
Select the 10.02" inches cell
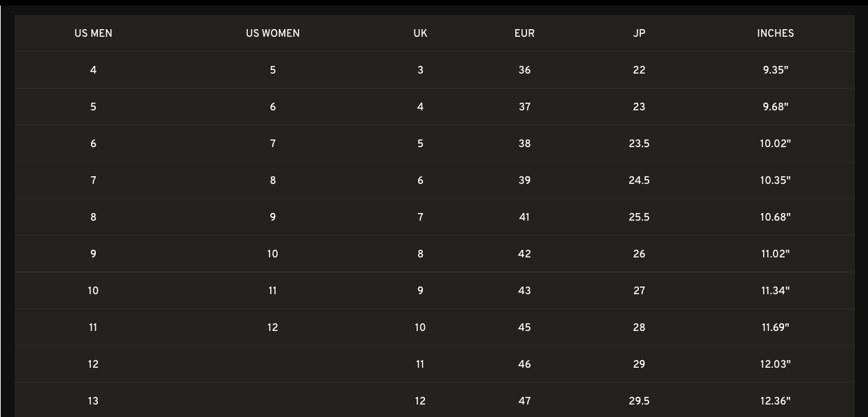click(775, 144)
